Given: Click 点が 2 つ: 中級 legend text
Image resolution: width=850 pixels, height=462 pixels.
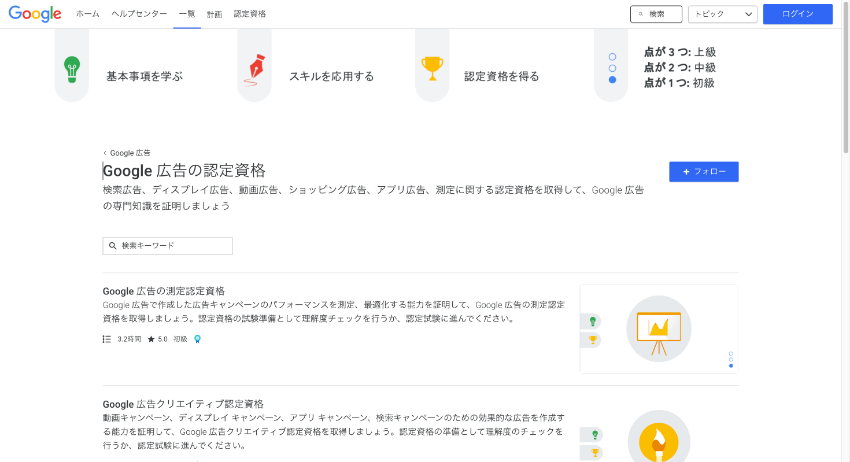Looking at the screenshot, I should pyautogui.click(x=680, y=67).
